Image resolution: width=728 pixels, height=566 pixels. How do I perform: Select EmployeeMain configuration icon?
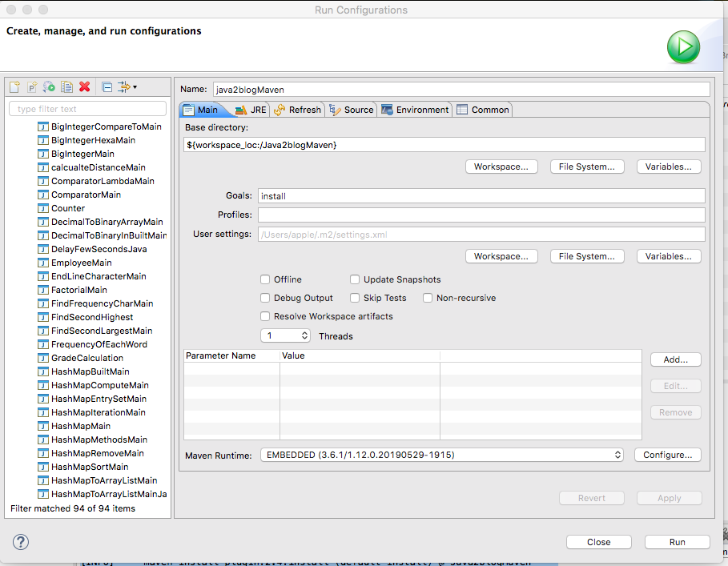[x=43, y=263]
